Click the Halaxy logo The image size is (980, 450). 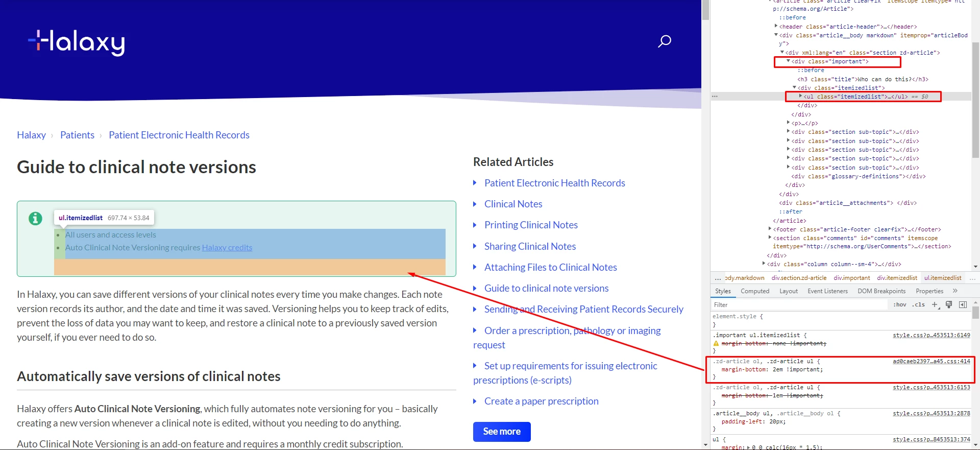point(77,42)
